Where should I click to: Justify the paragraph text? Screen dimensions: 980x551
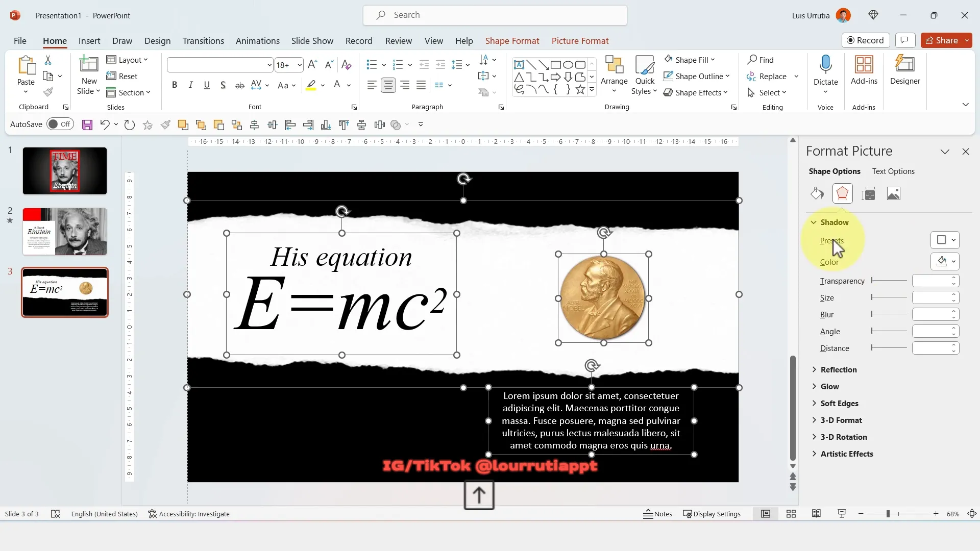coord(421,85)
